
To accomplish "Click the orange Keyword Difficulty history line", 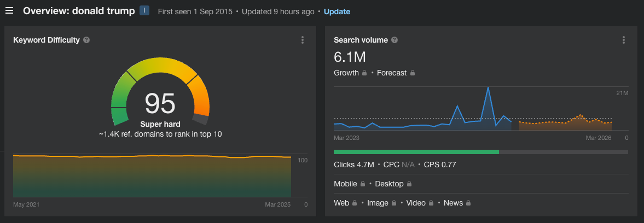I will [x=152, y=156].
